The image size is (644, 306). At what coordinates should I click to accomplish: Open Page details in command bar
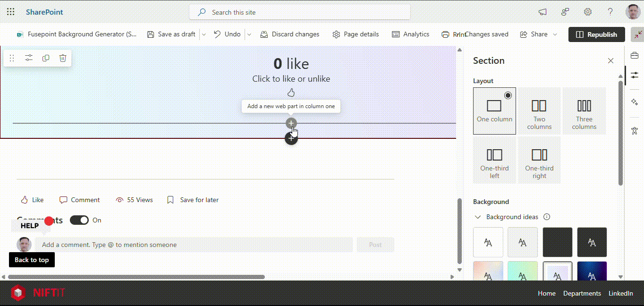(356, 34)
